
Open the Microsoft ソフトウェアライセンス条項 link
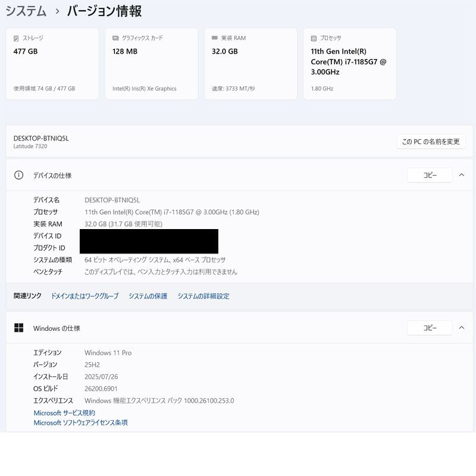[82, 422]
